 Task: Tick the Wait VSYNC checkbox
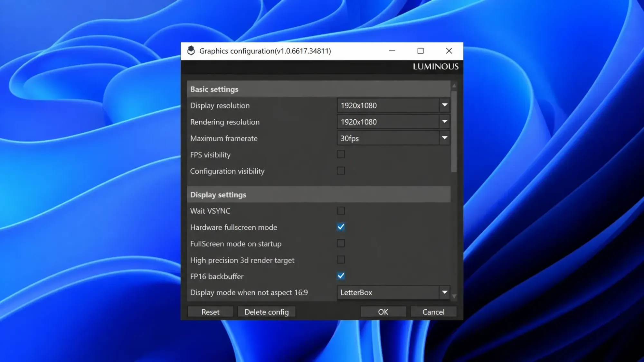point(341,211)
